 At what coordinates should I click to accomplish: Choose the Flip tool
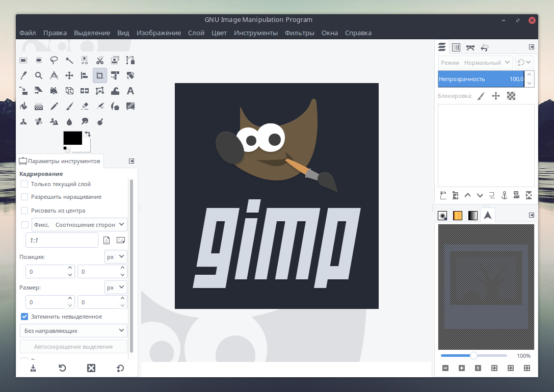85,91
